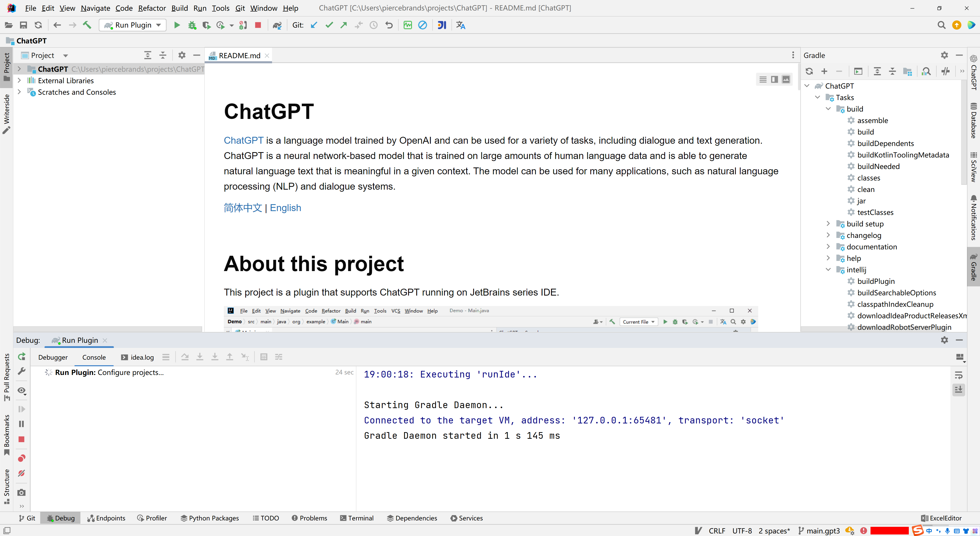
Task: Click the embedded IDE screenshot in README
Action: 491,319
